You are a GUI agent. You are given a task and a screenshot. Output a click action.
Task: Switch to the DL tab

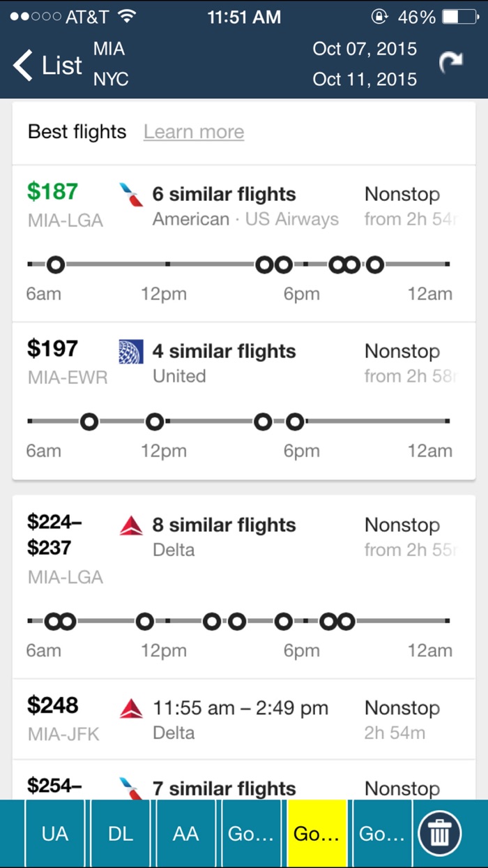(x=120, y=833)
